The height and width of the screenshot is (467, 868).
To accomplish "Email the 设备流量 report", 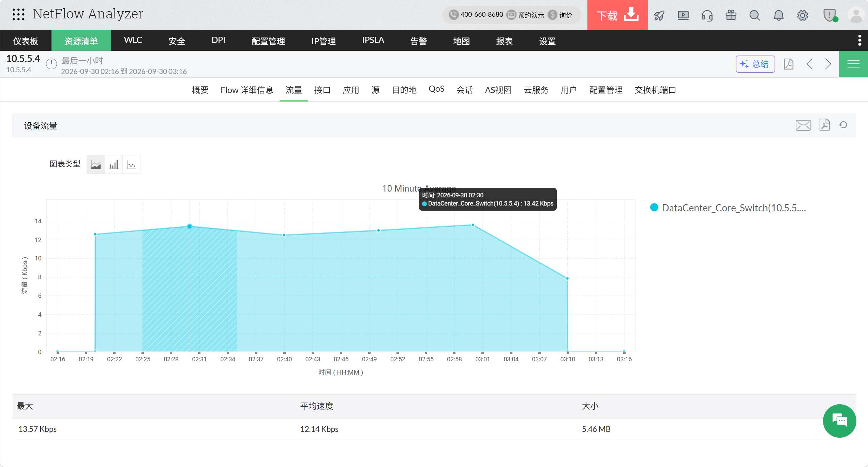I will coord(803,125).
